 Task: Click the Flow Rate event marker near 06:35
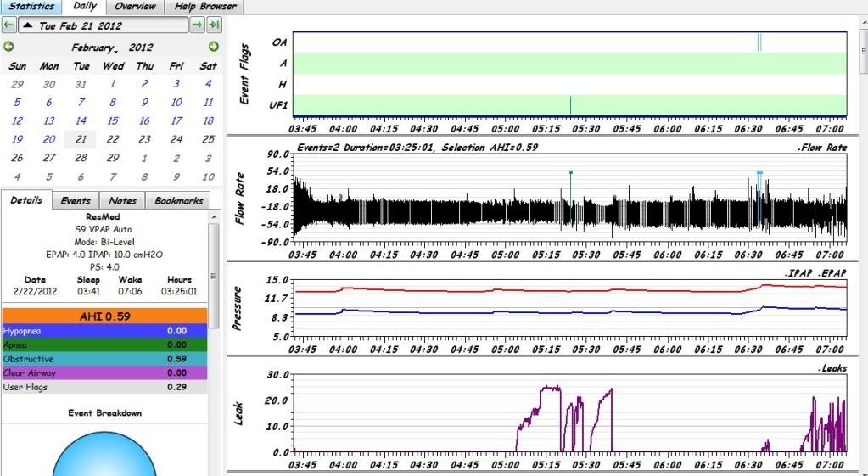[x=760, y=173]
